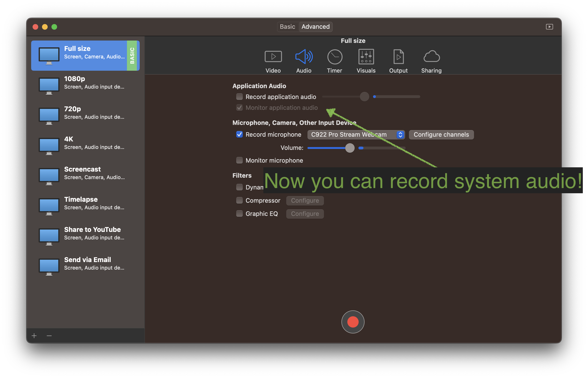Click the microphone Volume slider knob
The width and height of the screenshot is (588, 378).
[350, 148]
